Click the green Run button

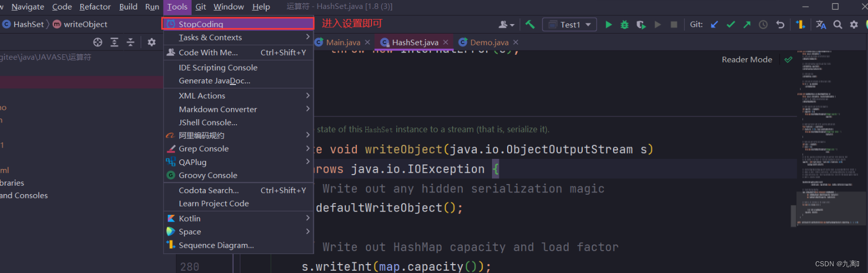click(x=609, y=25)
